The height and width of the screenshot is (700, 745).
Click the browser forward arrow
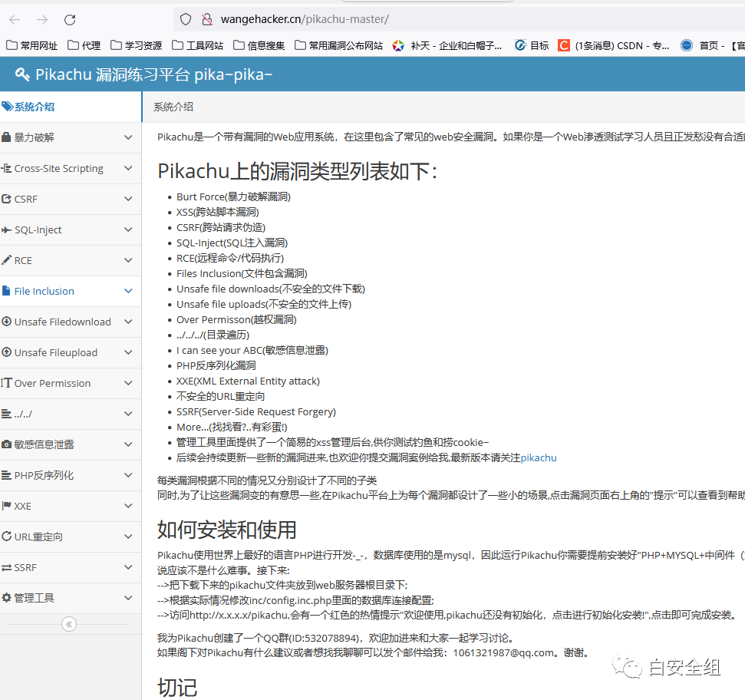[x=42, y=19]
